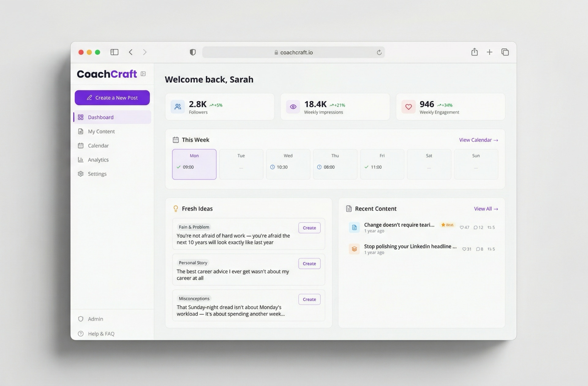Image resolution: width=588 pixels, height=386 pixels.
Task: Click the repost icon on the Linkedin headline post
Action: pos(489,249)
